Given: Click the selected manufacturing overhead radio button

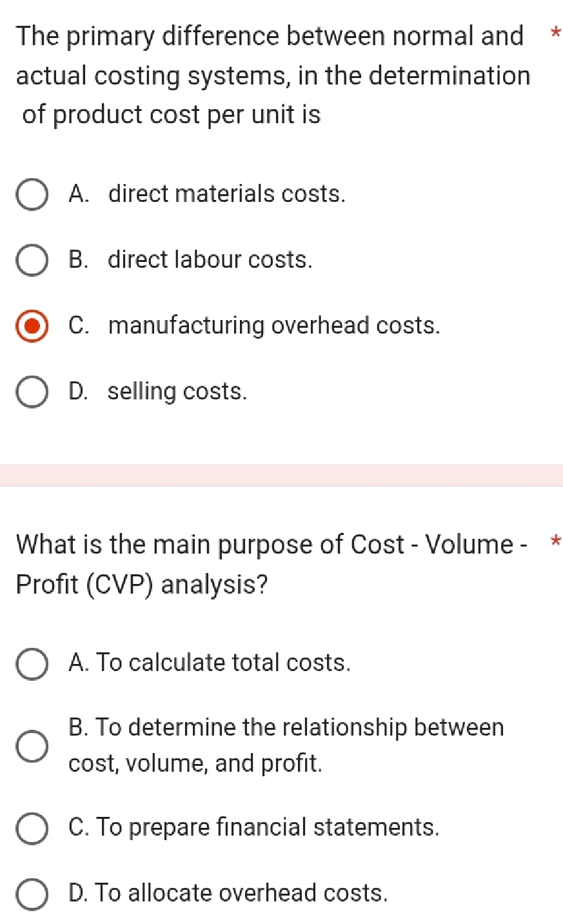Looking at the screenshot, I should click(32, 326).
